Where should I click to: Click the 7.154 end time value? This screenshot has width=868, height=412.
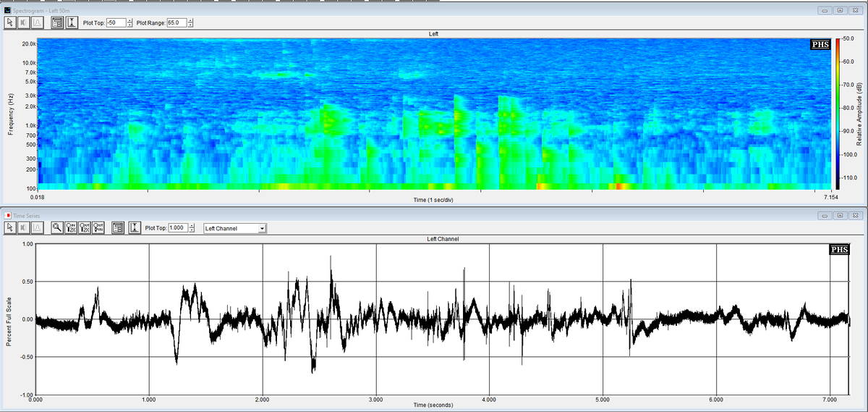830,196
